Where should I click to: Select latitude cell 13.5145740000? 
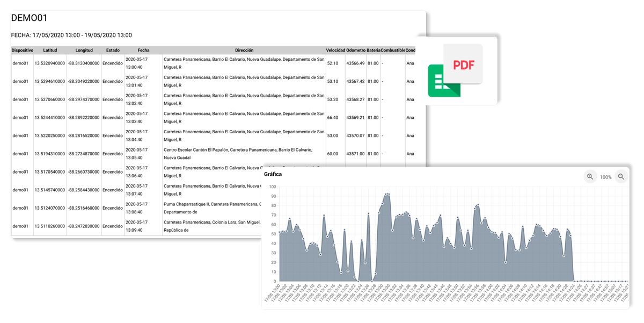(x=50, y=190)
